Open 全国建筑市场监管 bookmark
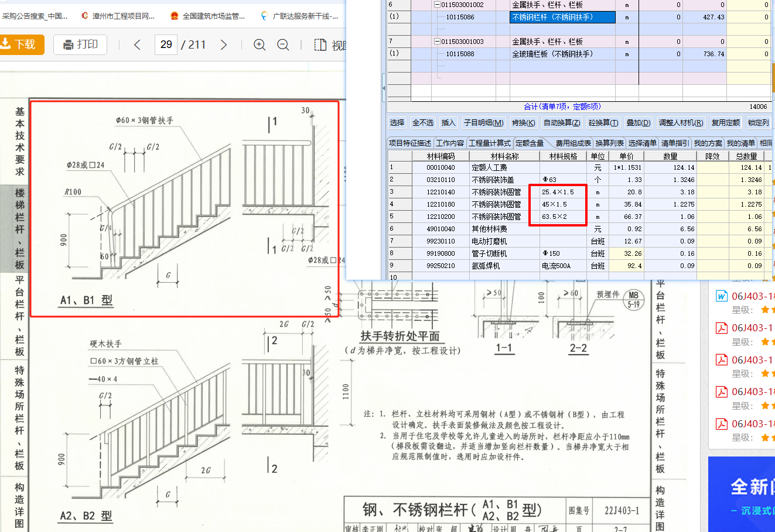This screenshot has height=532, width=775. pyautogui.click(x=208, y=16)
